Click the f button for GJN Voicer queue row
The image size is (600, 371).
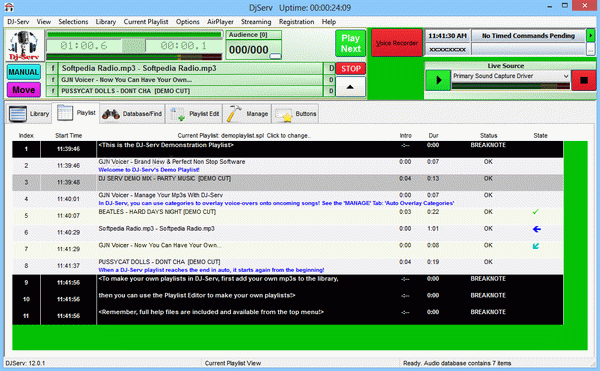click(x=52, y=80)
